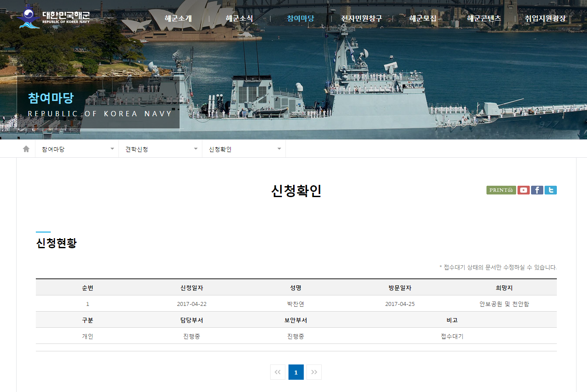Expand the 참여마당 breadcrumb dropdown
587x392 pixels.
[x=77, y=149]
